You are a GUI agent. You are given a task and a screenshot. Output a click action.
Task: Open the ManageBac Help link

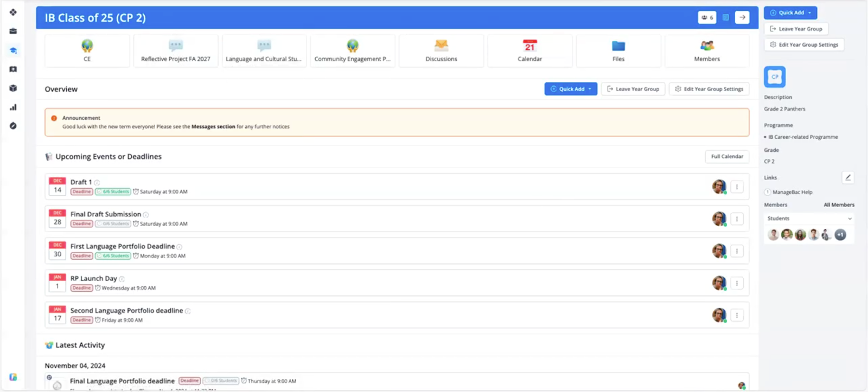(792, 192)
